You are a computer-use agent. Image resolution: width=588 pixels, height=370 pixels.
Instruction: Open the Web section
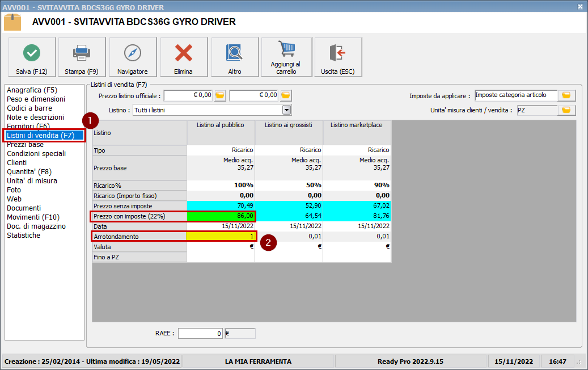tap(14, 199)
